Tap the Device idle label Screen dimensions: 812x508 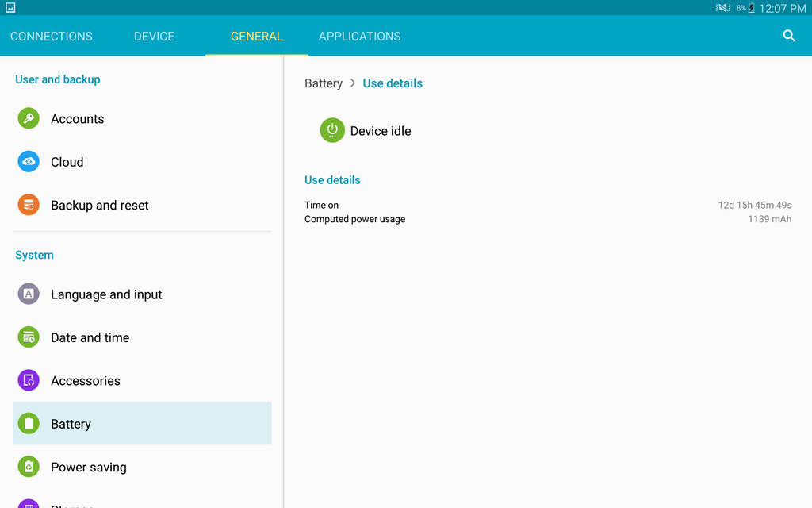tap(381, 131)
